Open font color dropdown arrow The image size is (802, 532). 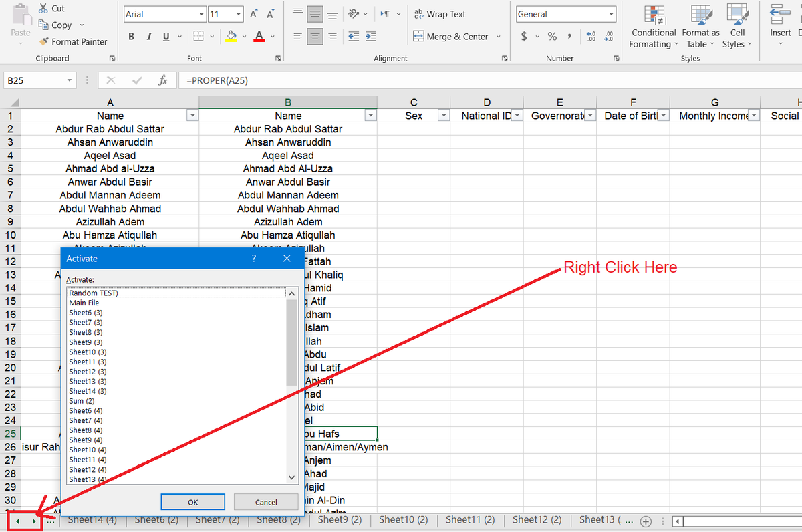point(272,37)
